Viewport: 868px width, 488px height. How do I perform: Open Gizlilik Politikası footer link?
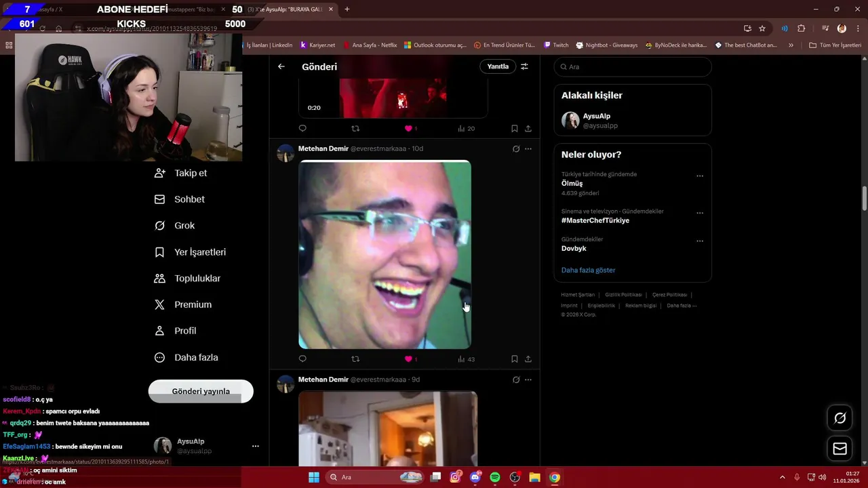point(623,295)
